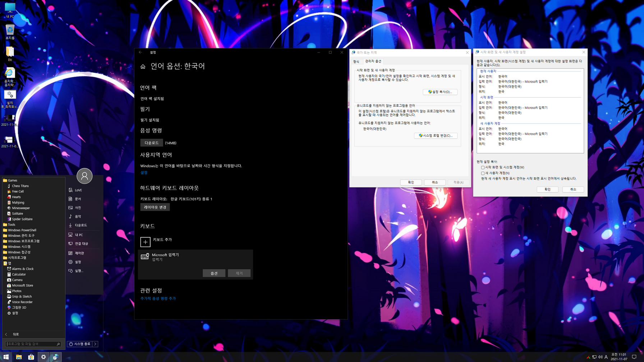Viewport: 644px width, 362px height.
Task: Open the notification center icon
Action: point(634,357)
